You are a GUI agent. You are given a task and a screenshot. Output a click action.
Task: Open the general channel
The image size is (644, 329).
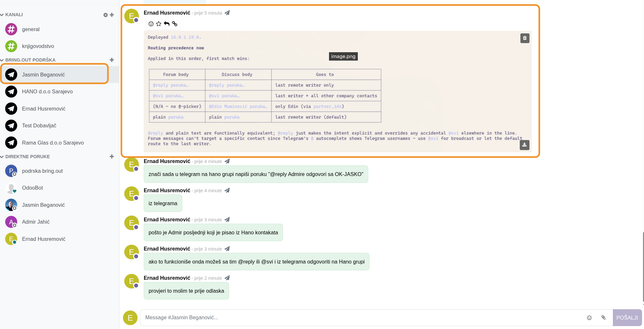pos(31,29)
